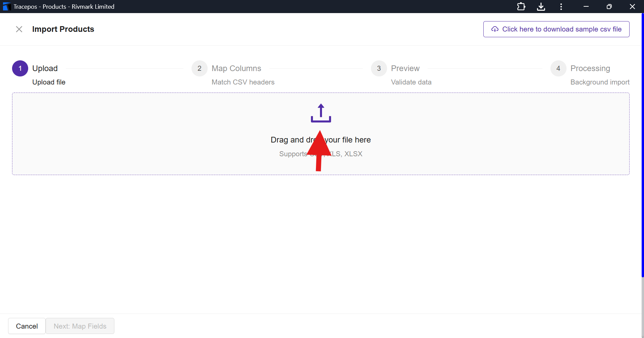This screenshot has width=644, height=338.
Task: Click the Next: Map Fields button
Action: tap(80, 326)
